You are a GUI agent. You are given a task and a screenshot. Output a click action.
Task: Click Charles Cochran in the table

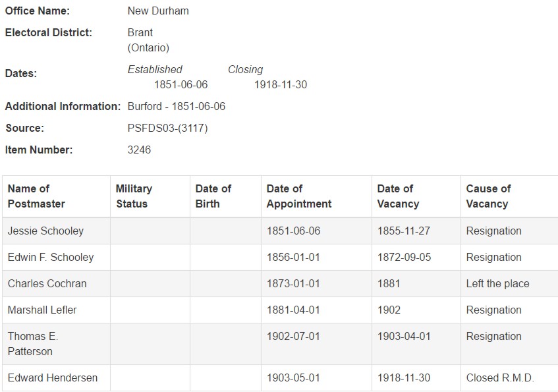(47, 283)
